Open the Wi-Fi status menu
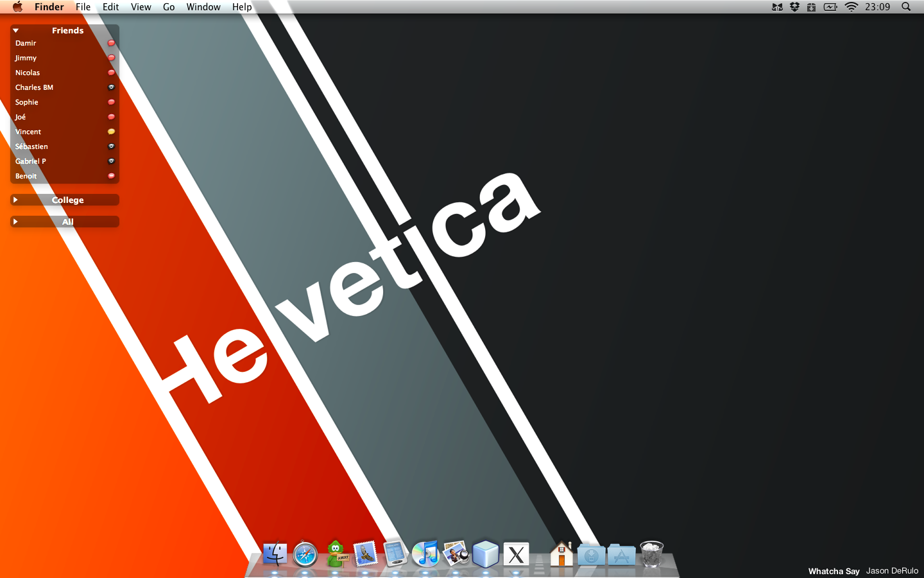924x578 pixels. 851,6
